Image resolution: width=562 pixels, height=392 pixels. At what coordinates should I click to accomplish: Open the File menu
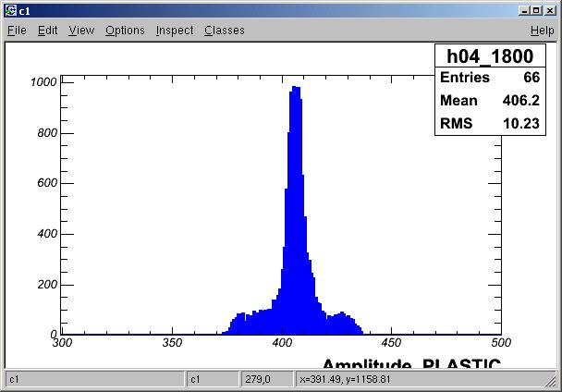point(17,31)
